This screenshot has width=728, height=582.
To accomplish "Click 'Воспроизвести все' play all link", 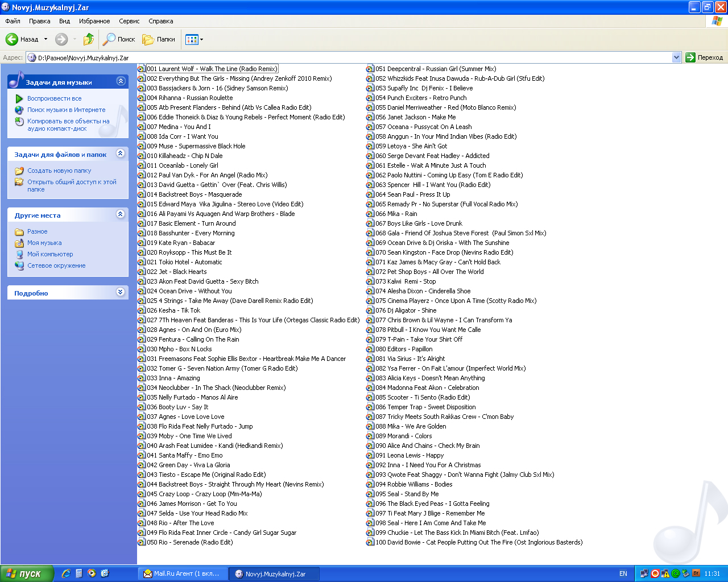I will point(54,98).
